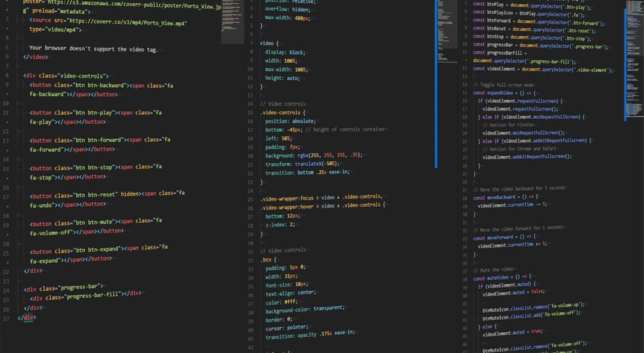The height and width of the screenshot is (353, 644).
Task: Click the "const btnForward" declaration line
Action: click(538, 22)
